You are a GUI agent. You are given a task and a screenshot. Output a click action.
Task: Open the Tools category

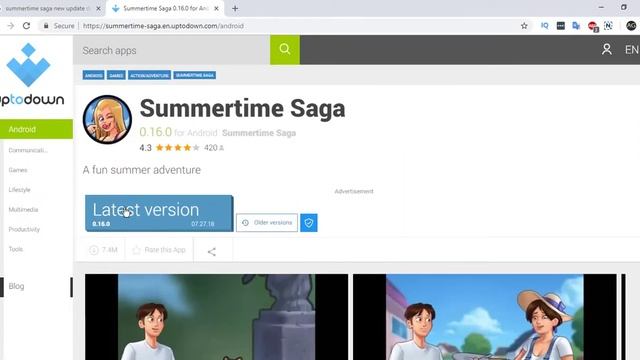point(16,249)
